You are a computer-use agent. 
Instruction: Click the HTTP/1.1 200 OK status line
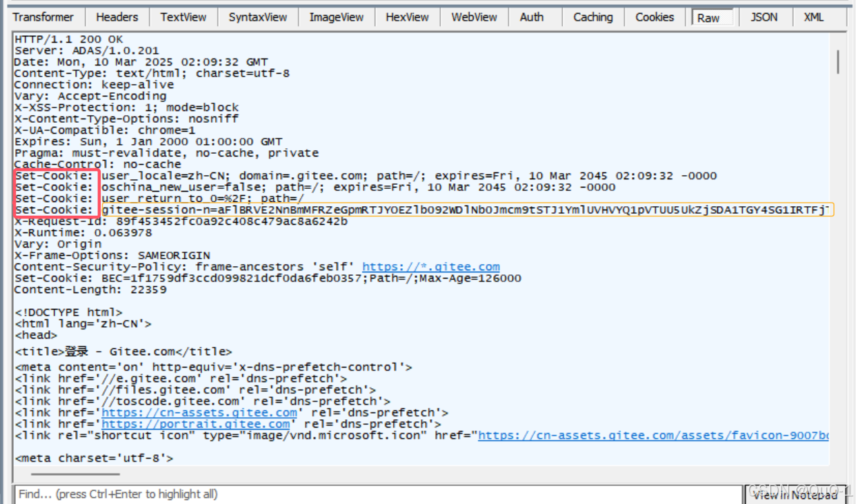(x=68, y=40)
